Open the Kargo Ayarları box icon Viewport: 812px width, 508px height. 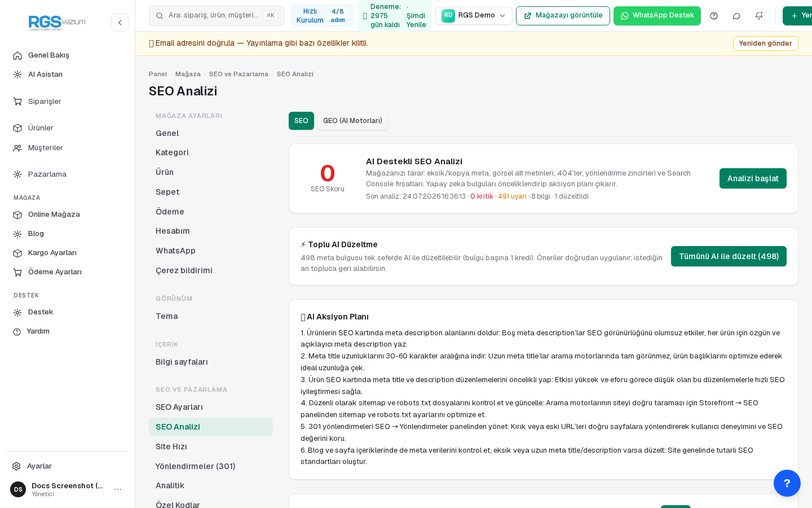(x=17, y=253)
